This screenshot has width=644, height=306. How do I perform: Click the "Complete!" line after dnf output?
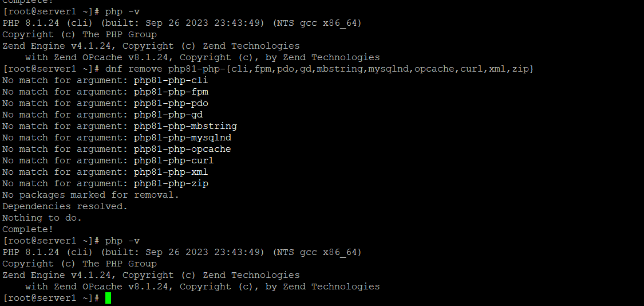click(x=28, y=229)
